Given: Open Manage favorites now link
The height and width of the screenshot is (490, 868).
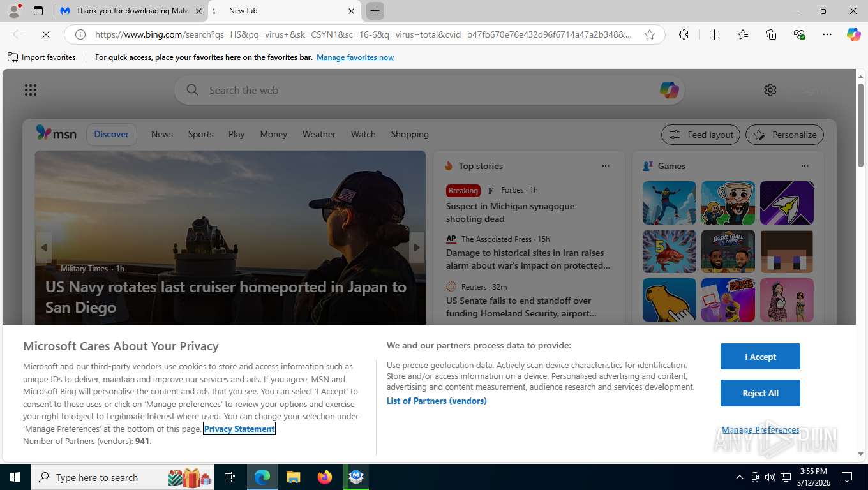Looking at the screenshot, I should [x=355, y=57].
